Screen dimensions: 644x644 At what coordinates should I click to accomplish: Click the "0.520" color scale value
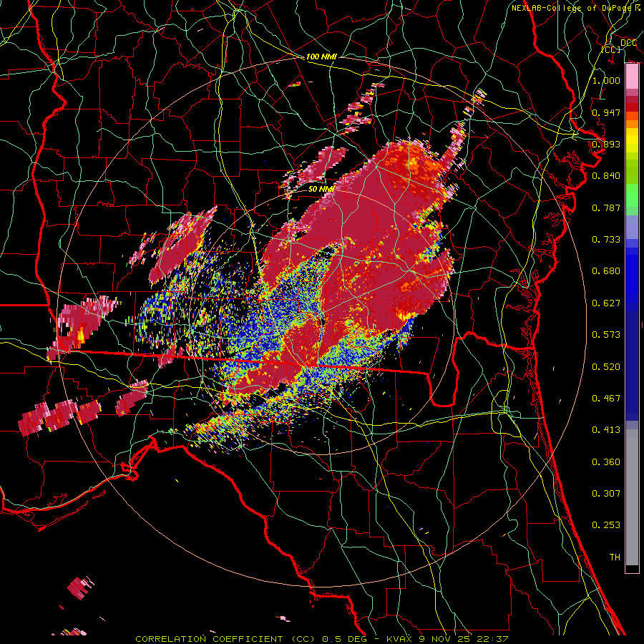coord(606,367)
